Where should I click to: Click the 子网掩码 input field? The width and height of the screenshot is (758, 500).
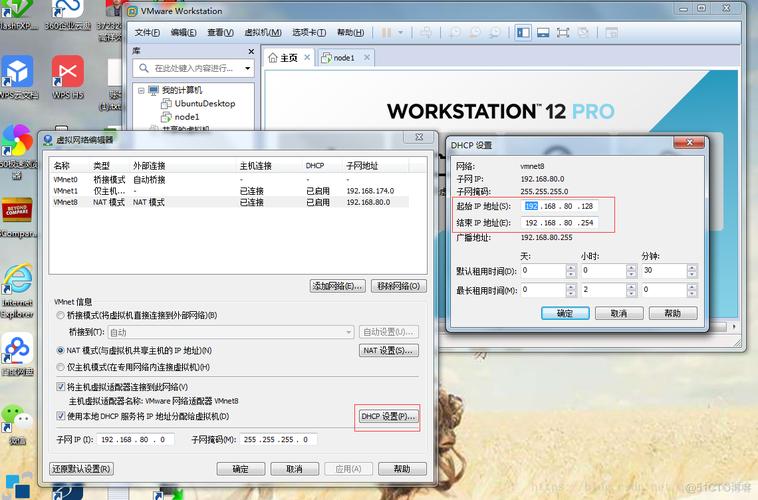(x=278, y=440)
